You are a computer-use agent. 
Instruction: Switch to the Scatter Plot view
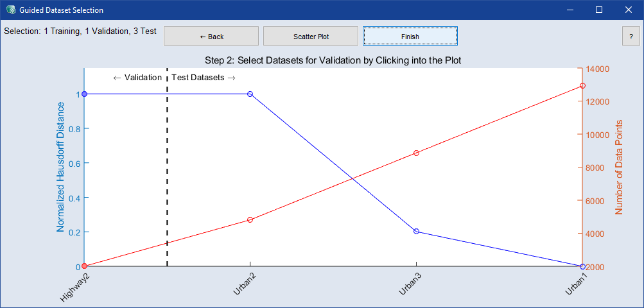tap(311, 37)
